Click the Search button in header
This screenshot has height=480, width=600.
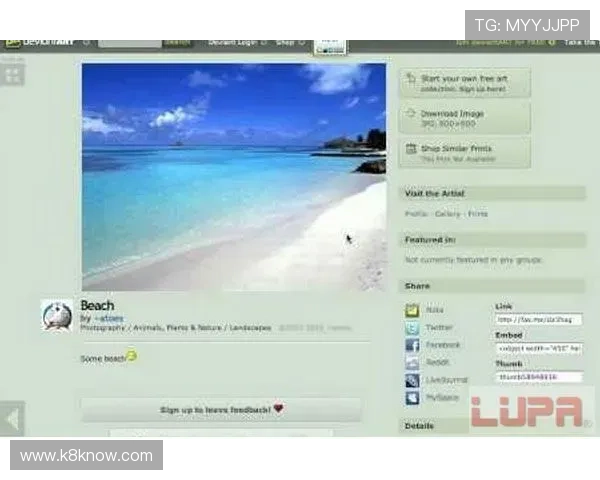tap(177, 43)
